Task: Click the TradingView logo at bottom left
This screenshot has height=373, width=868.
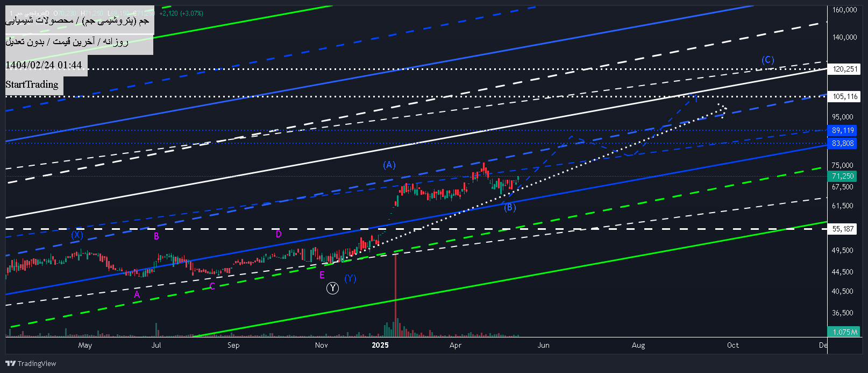Action: (x=31, y=363)
